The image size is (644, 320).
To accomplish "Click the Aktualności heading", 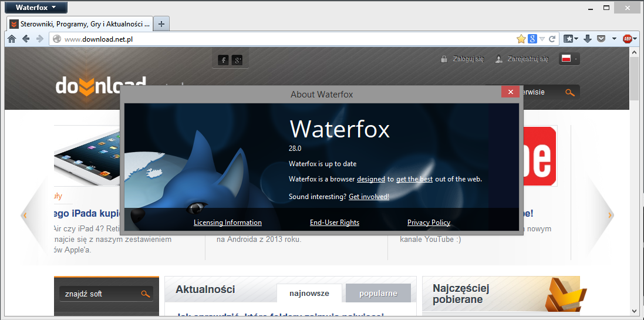I will [x=205, y=289].
